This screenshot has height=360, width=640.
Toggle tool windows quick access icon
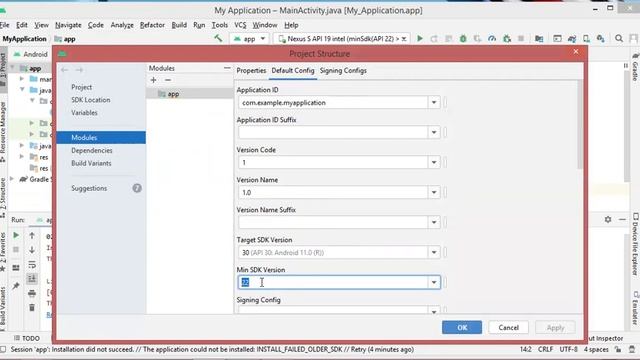pyautogui.click(x=3, y=349)
